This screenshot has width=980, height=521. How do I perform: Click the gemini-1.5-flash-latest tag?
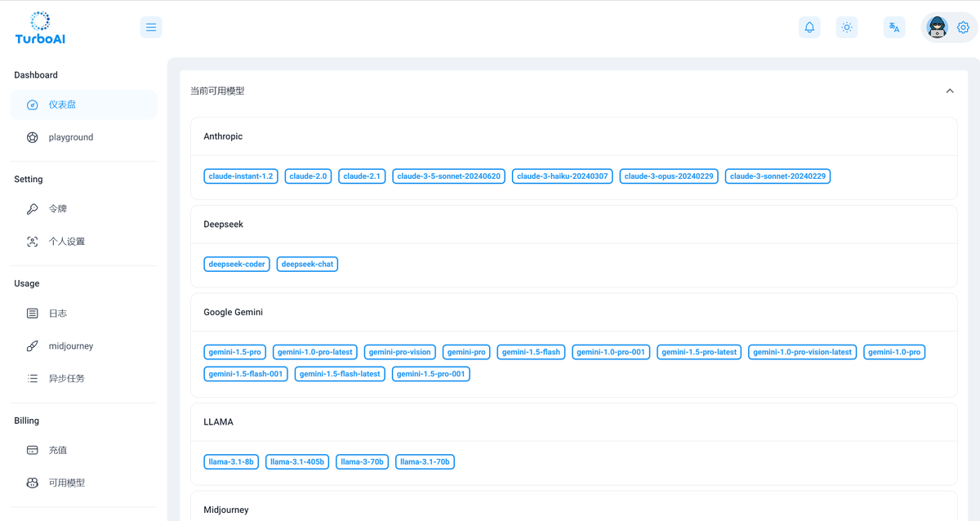click(340, 374)
